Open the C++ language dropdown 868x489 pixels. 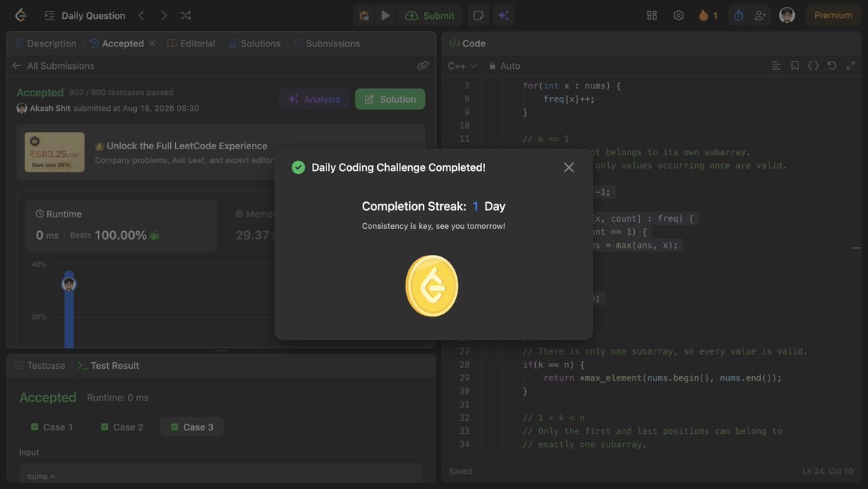click(462, 66)
